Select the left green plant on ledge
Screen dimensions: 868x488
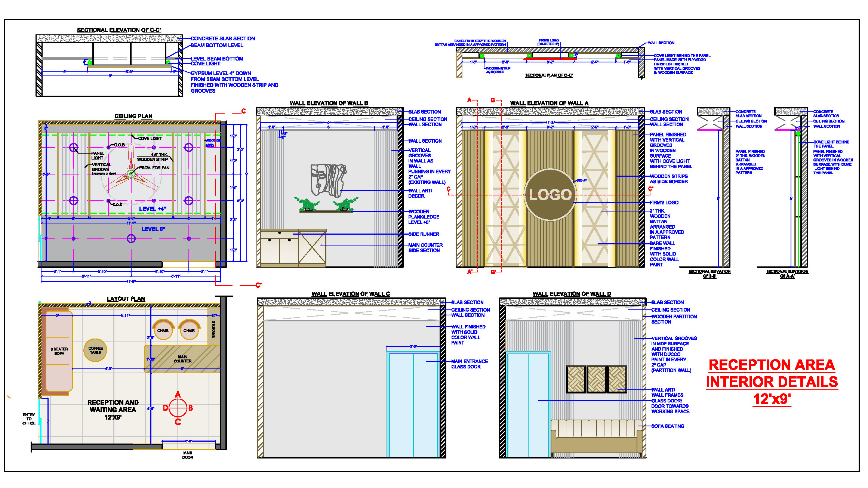pyautogui.click(x=307, y=204)
